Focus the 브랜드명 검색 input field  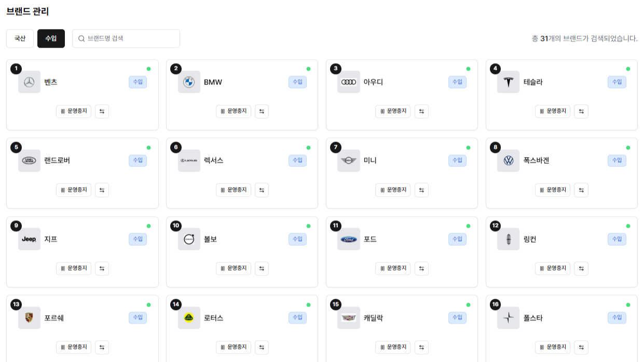[131, 38]
